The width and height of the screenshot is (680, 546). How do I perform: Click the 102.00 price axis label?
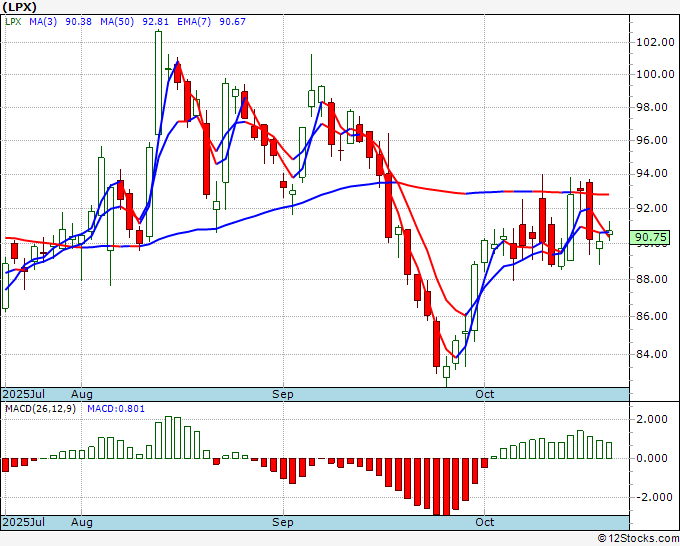655,43
